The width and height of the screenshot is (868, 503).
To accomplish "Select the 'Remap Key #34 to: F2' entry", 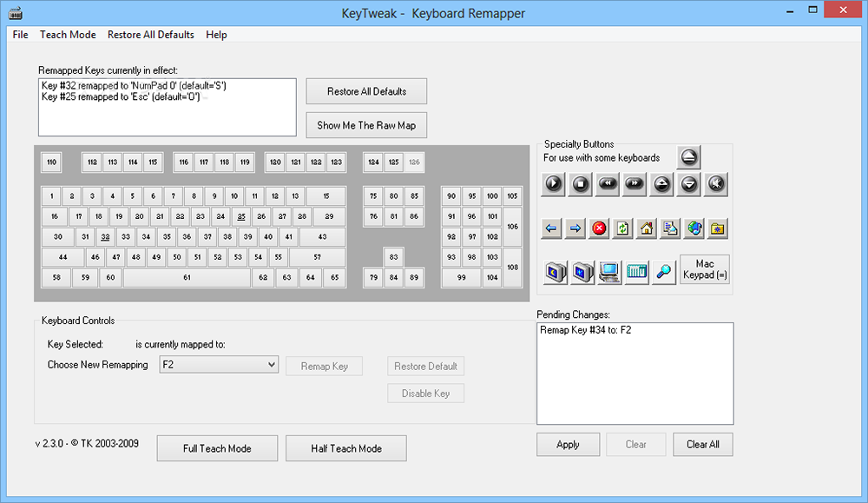I will [x=585, y=331].
